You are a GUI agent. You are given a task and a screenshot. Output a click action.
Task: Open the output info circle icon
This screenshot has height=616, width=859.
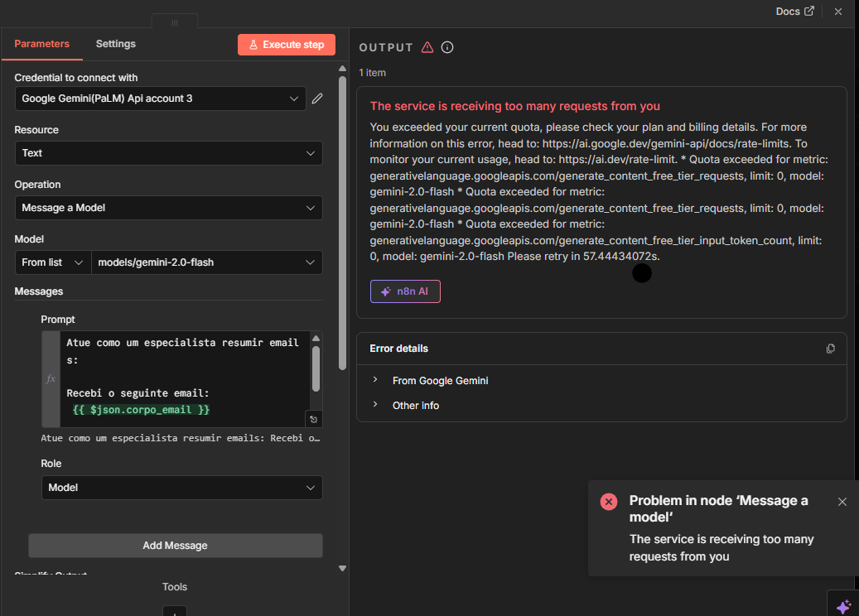447,48
